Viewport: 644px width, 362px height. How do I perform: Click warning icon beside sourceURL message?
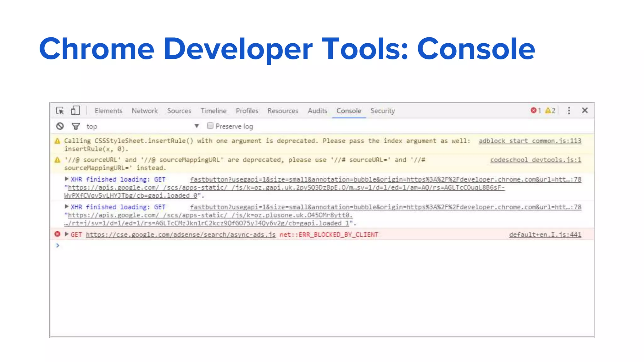pyautogui.click(x=57, y=160)
